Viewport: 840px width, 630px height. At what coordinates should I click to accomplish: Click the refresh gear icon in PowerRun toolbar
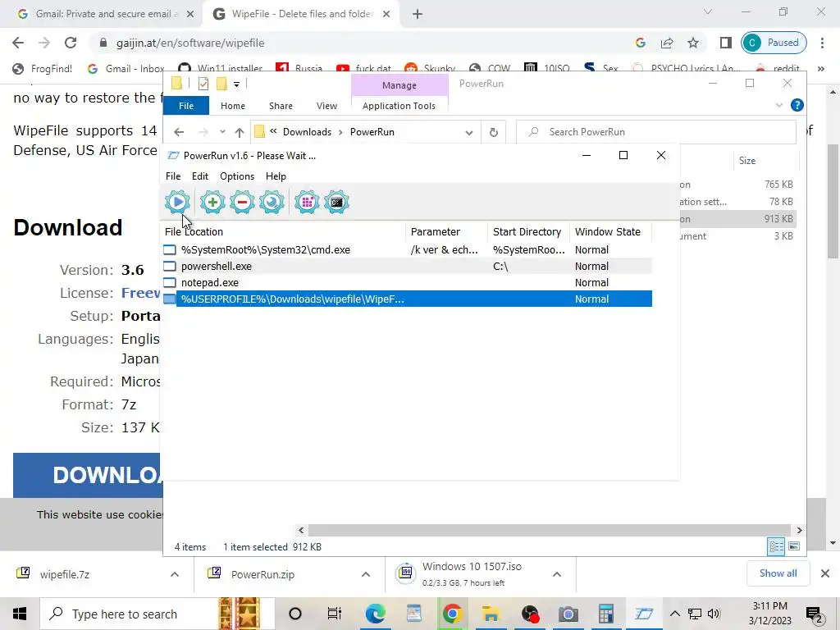pyautogui.click(x=272, y=202)
